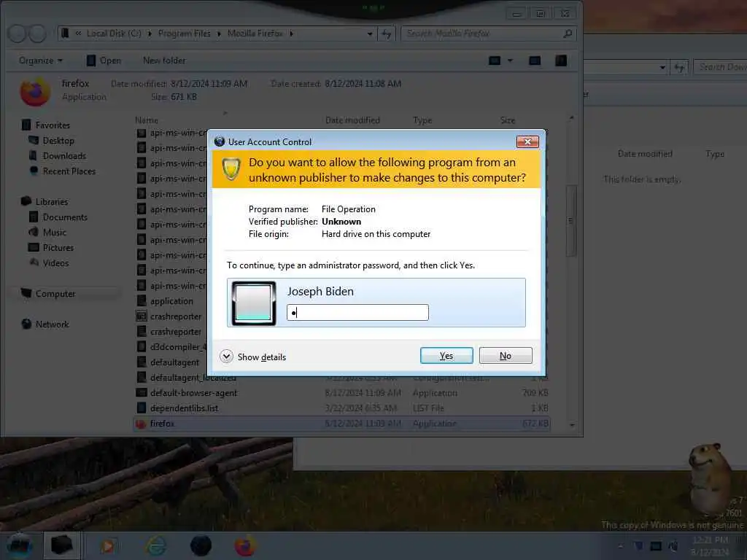Select the application file

click(171, 301)
